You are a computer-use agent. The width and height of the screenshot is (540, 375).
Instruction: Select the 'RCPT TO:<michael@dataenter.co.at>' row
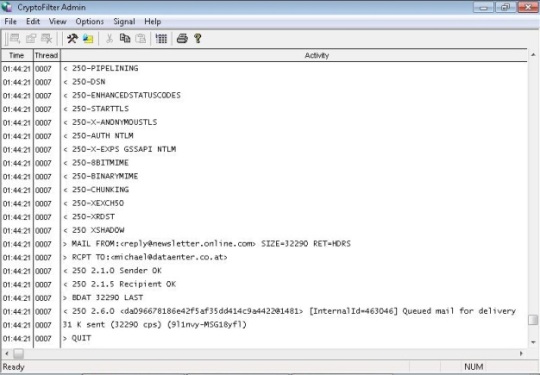pyautogui.click(x=264, y=257)
